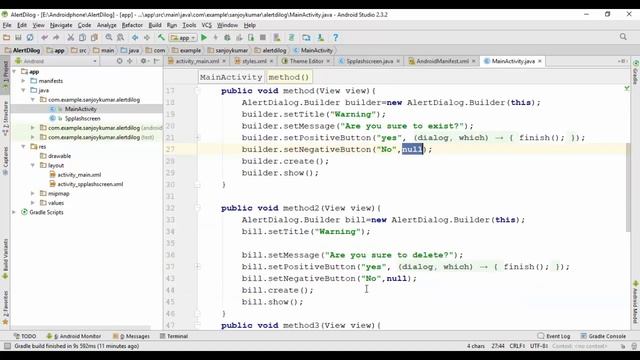
Task: Click Scroll from Source target icon
Action: click(x=119, y=61)
